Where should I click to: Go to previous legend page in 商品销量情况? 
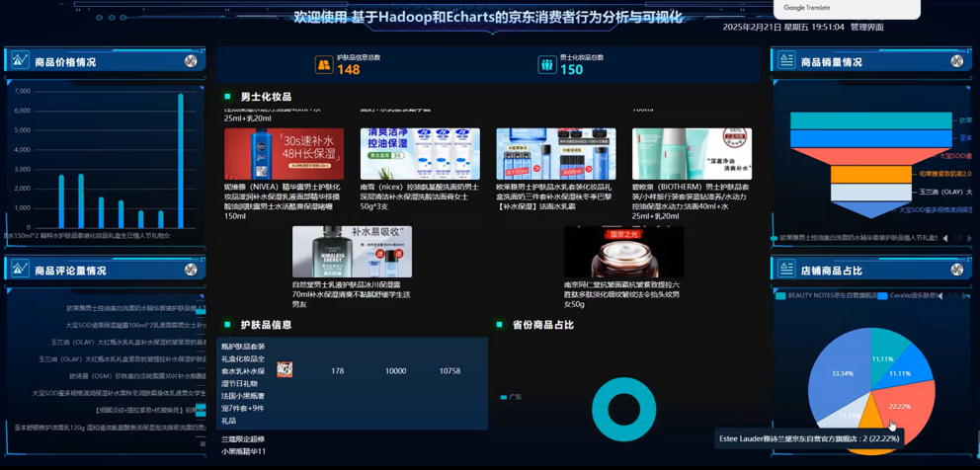(x=944, y=238)
